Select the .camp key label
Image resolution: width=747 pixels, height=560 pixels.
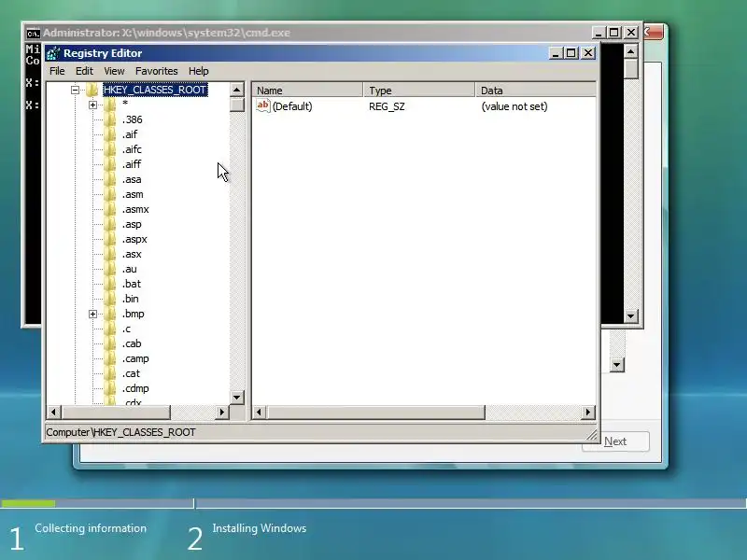(x=135, y=358)
